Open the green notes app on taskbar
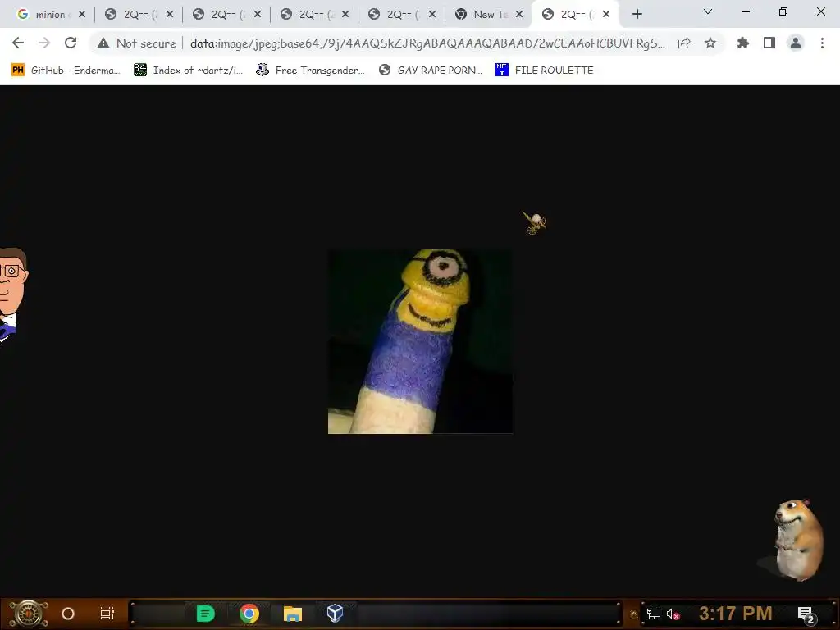Image resolution: width=840 pixels, height=630 pixels. coord(205,614)
